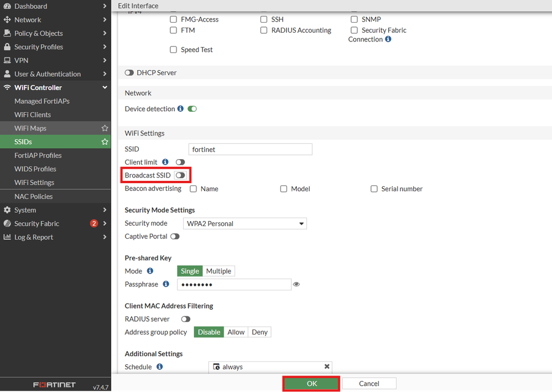
Task: Click the Network crosshair icon in sidebar
Action: (x=7, y=20)
